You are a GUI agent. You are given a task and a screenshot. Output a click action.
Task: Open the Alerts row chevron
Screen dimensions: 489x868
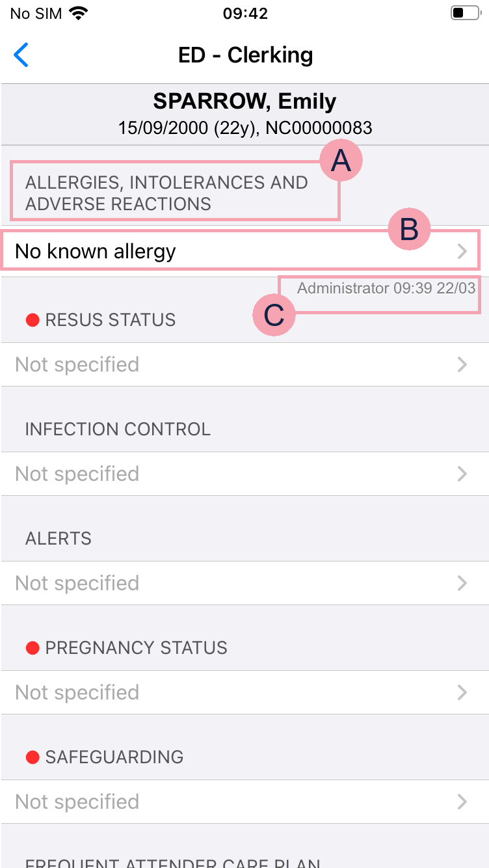[x=462, y=583]
